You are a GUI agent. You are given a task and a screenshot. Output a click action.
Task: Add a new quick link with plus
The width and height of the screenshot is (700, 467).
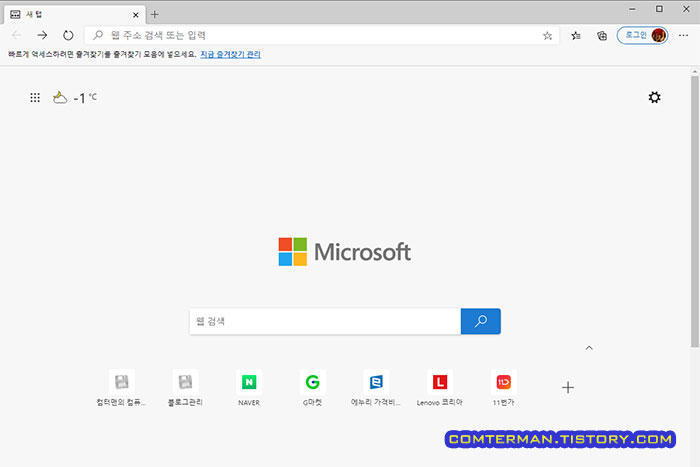click(x=568, y=388)
